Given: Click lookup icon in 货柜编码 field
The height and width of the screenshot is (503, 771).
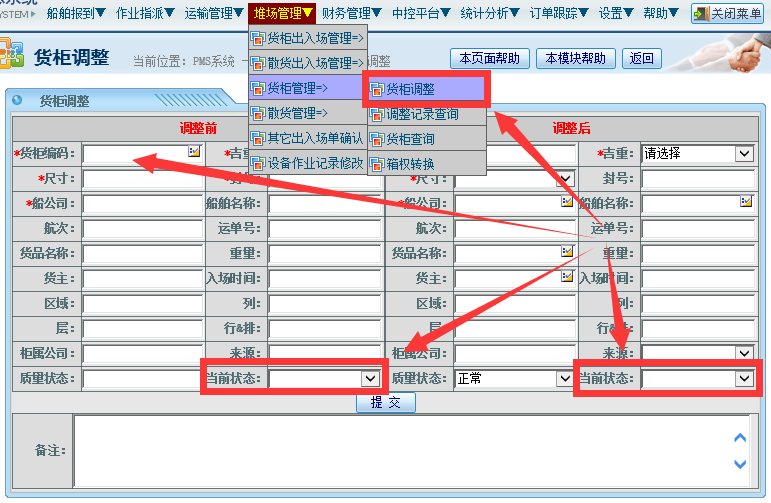Looking at the screenshot, I should tap(194, 151).
